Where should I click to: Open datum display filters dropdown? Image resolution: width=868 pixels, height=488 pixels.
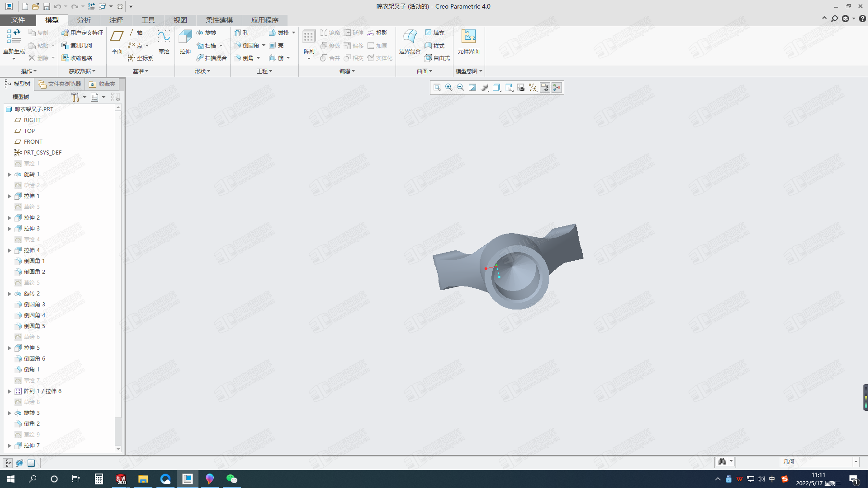coord(533,87)
